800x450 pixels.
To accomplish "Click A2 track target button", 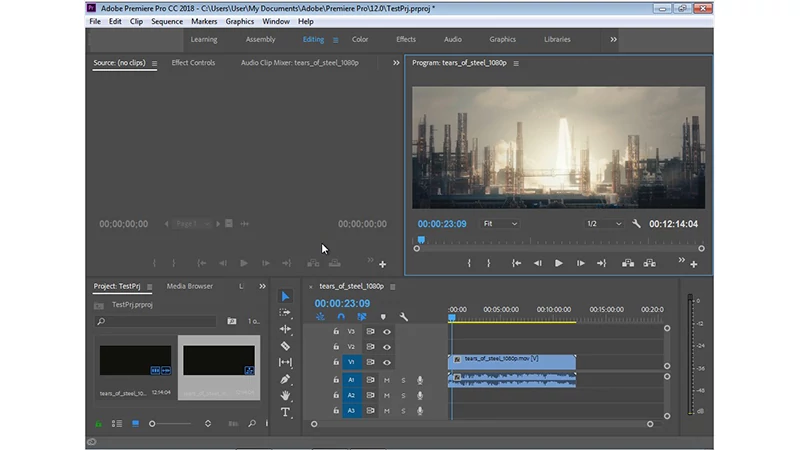I will [x=352, y=395].
